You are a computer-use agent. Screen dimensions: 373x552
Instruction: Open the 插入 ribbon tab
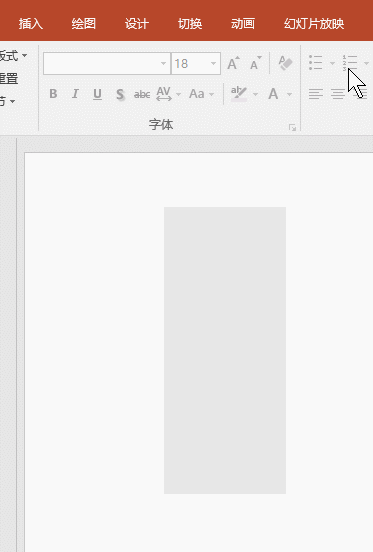[x=31, y=24]
